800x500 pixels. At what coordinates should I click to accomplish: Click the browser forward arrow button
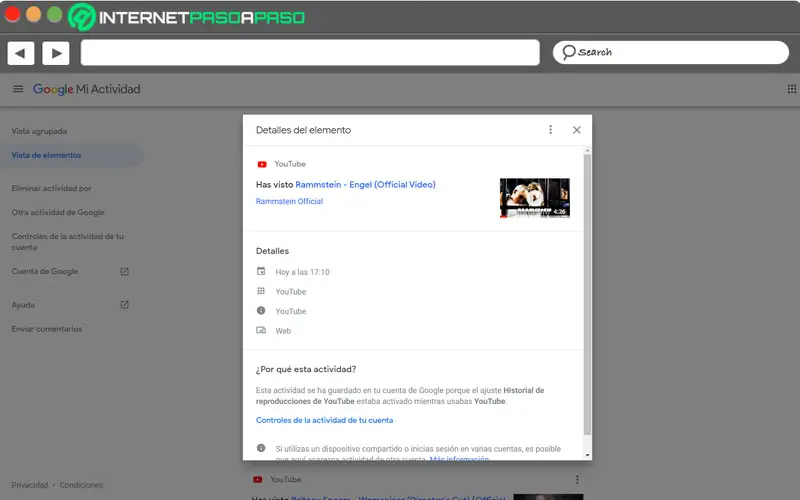coord(56,53)
